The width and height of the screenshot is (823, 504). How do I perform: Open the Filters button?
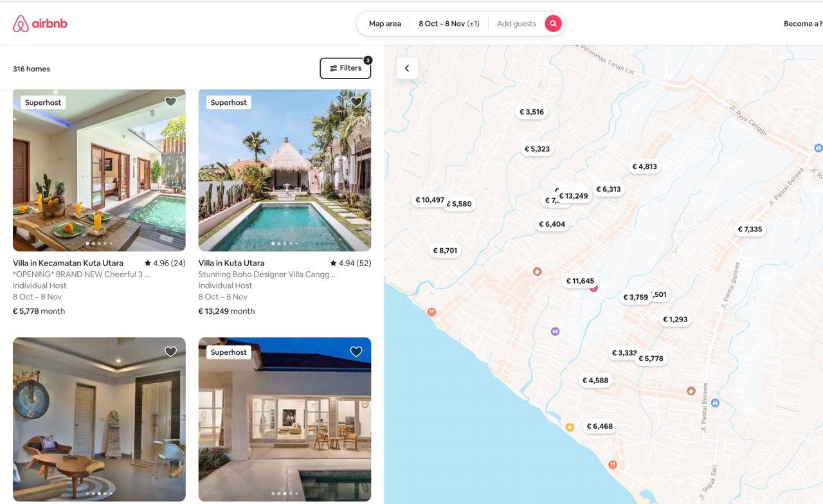tap(345, 68)
